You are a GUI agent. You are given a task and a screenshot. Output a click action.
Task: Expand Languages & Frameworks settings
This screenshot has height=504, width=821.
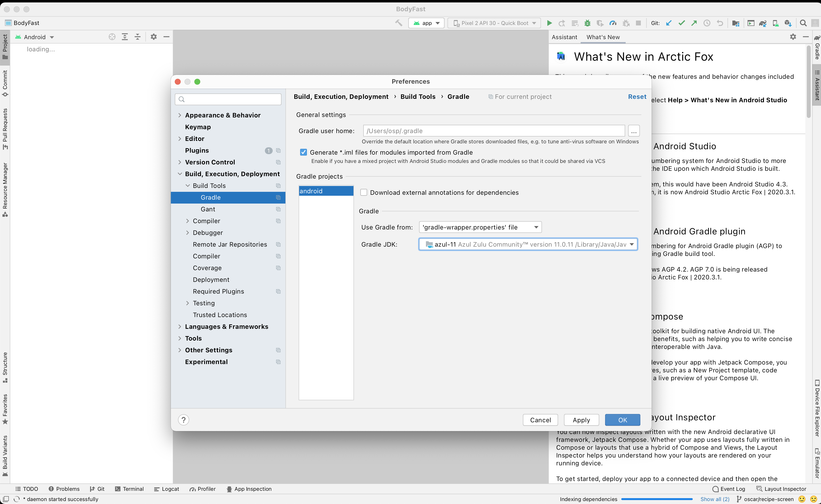click(x=180, y=326)
